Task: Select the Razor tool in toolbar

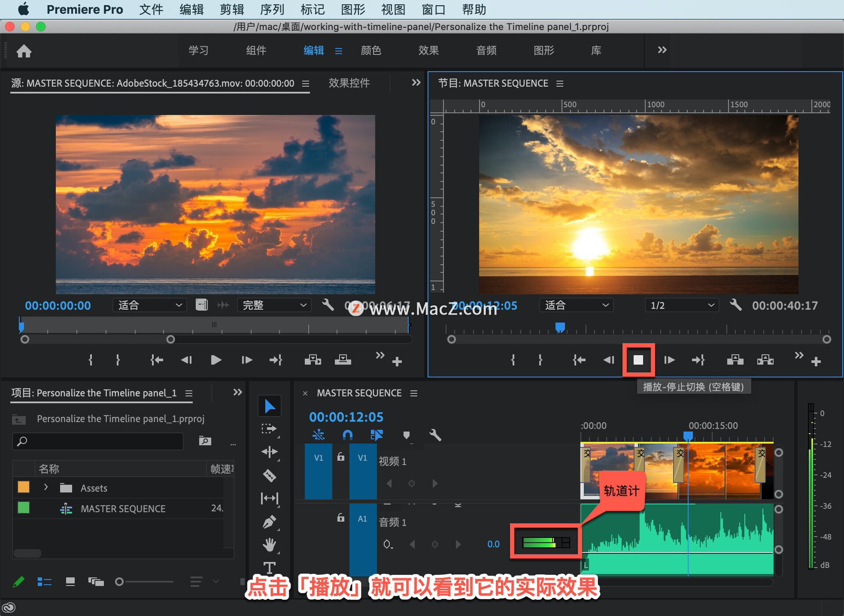Action: click(x=269, y=475)
